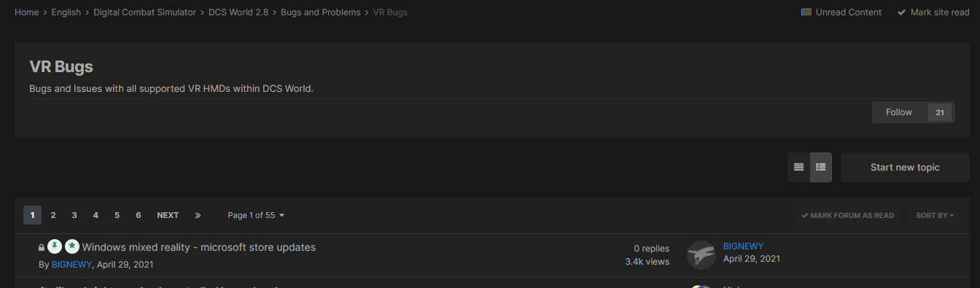980x288 pixels.
Task: Expand the Page 1 of 55 dropdown
Action: pos(256,215)
